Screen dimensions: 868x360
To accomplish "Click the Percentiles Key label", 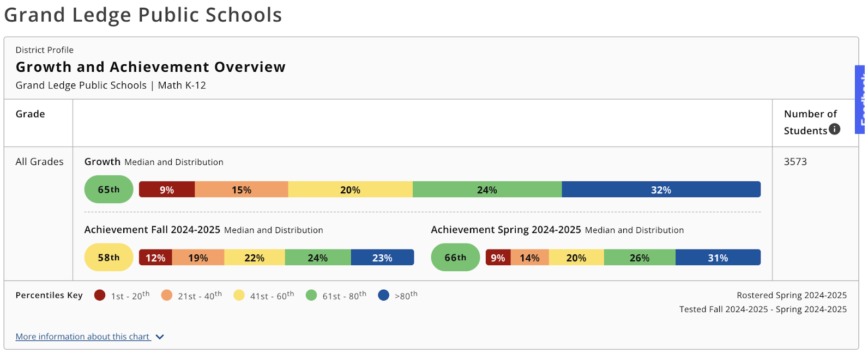I will (49, 295).
